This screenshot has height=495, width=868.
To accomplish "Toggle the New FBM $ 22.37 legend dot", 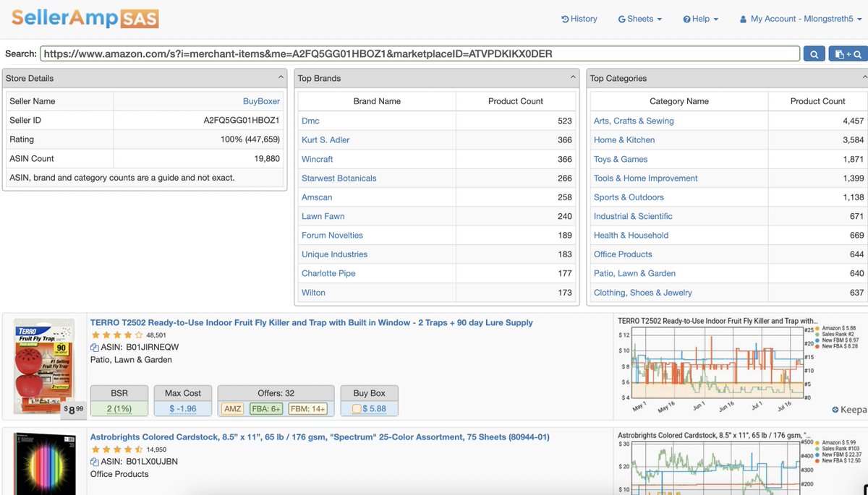I will click(818, 455).
